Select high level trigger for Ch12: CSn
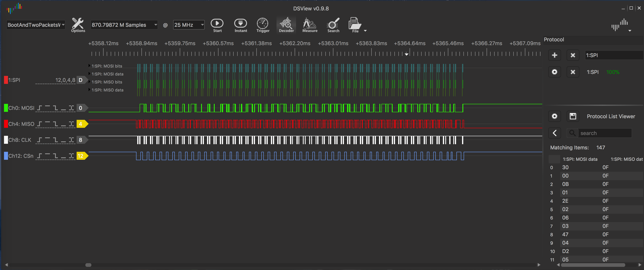 point(47,156)
